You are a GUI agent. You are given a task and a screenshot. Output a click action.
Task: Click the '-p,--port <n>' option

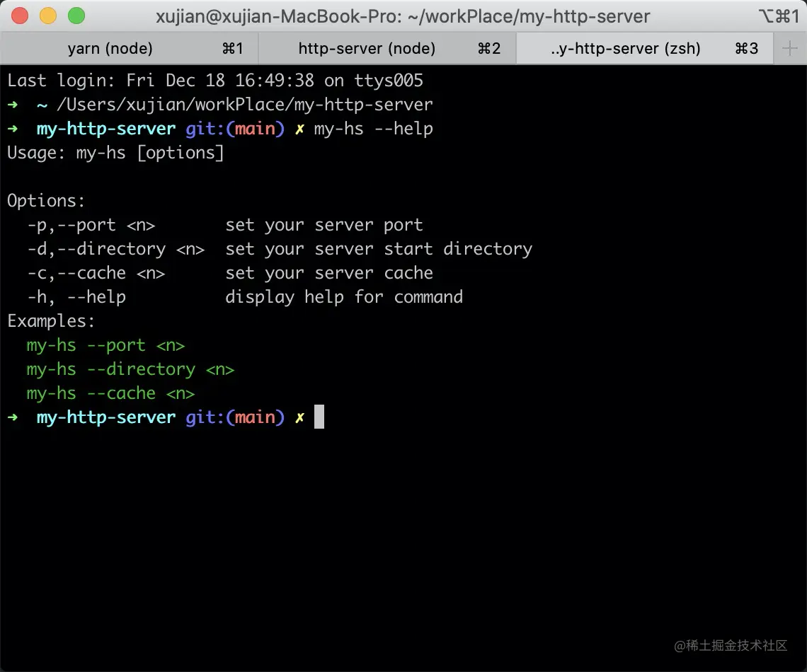91,225
